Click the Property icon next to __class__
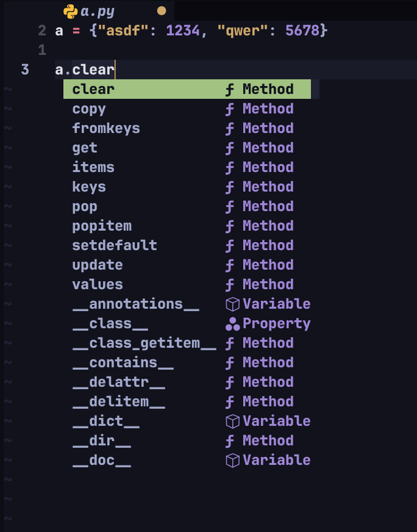 point(232,324)
